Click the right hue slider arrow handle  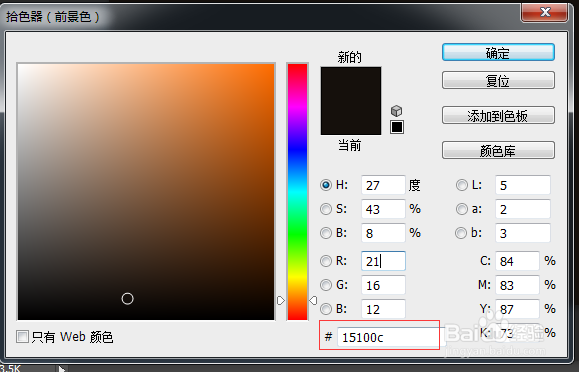pos(313,300)
